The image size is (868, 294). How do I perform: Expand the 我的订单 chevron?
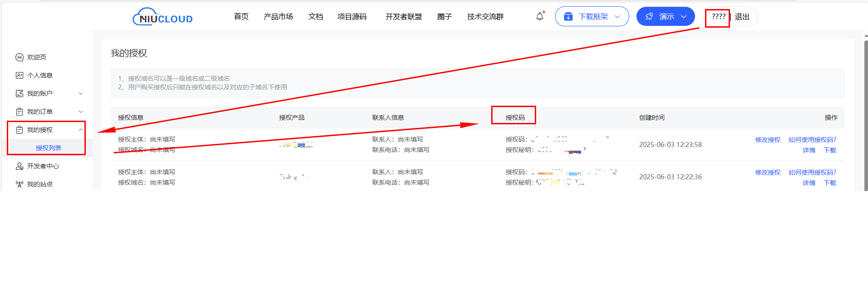point(81,112)
